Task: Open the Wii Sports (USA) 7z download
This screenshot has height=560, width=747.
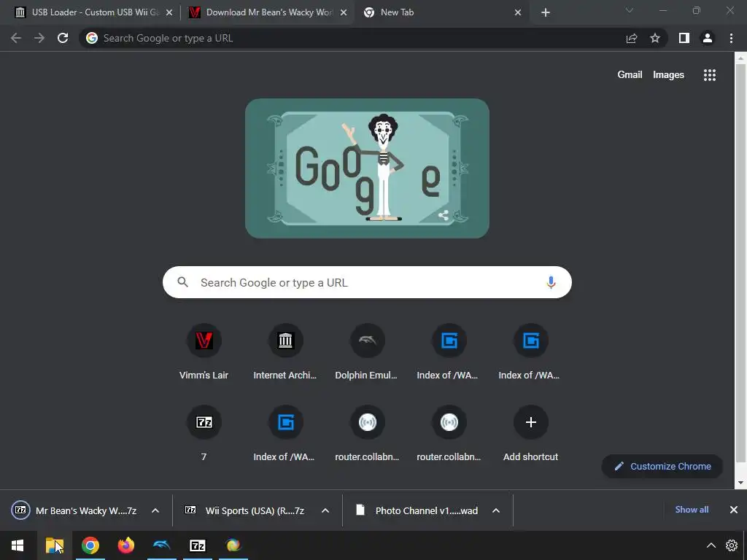Action: [x=244, y=510]
